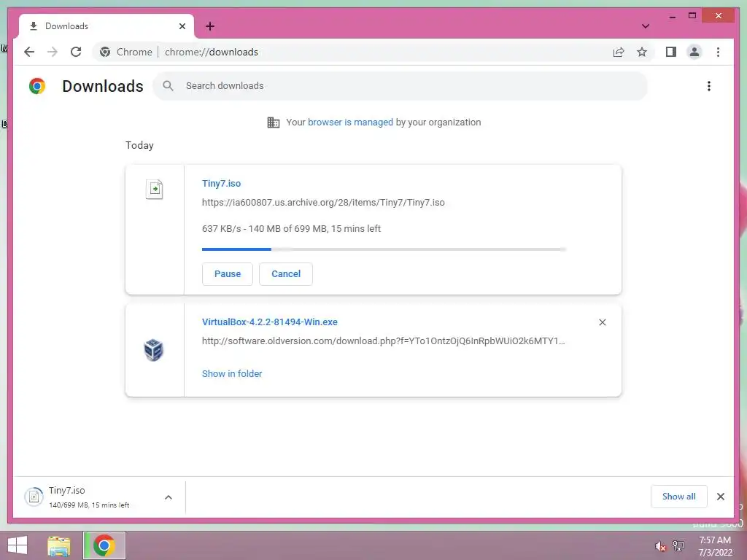Open a new tab with the plus button
The height and width of the screenshot is (560, 747).
pos(210,26)
